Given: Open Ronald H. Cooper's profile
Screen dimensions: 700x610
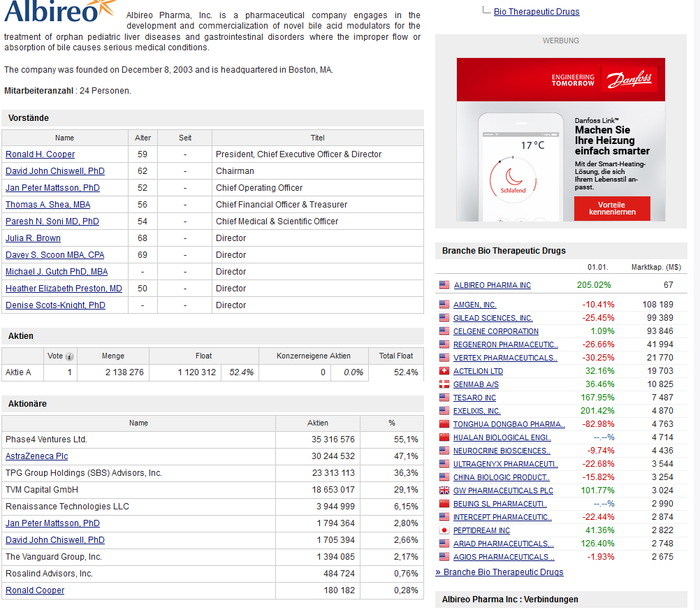Looking at the screenshot, I should tap(41, 154).
